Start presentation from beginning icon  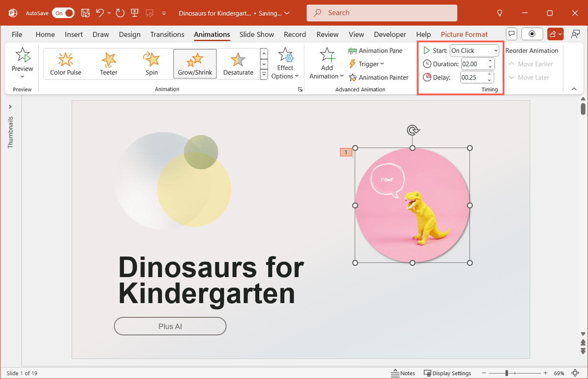[x=134, y=13]
